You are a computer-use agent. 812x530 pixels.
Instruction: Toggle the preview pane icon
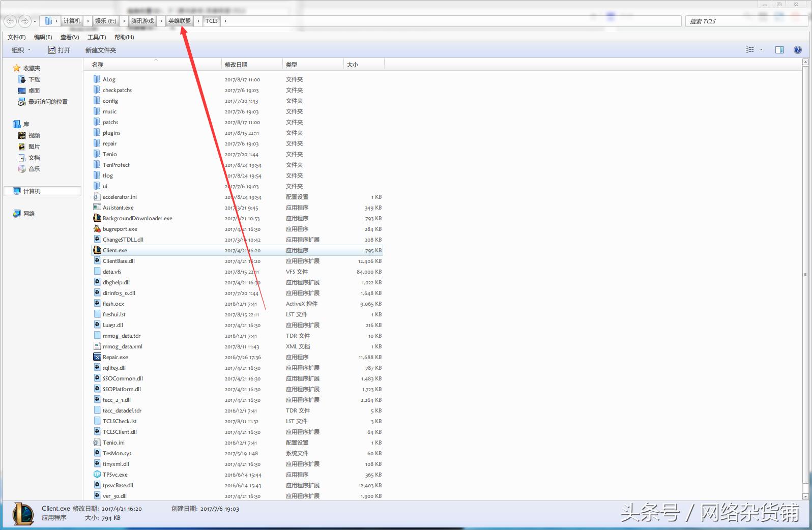[x=779, y=50]
